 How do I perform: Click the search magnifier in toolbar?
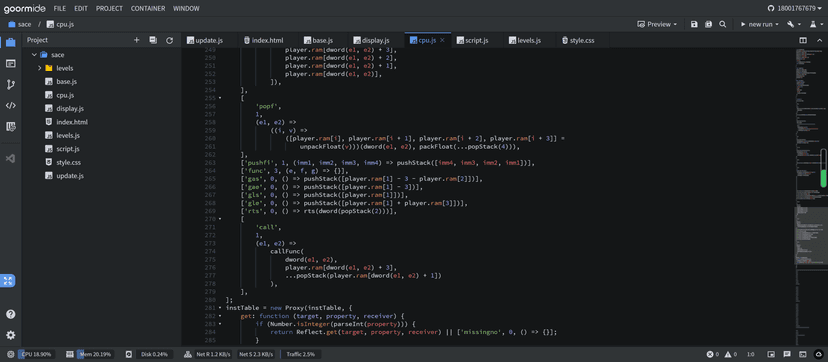[722, 24]
